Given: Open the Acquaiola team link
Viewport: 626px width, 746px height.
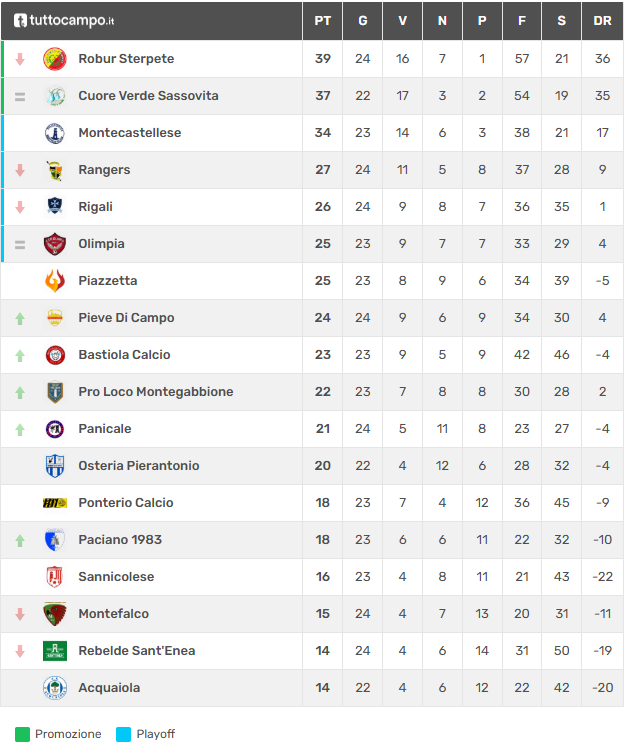Looking at the screenshot, I should 109,688.
